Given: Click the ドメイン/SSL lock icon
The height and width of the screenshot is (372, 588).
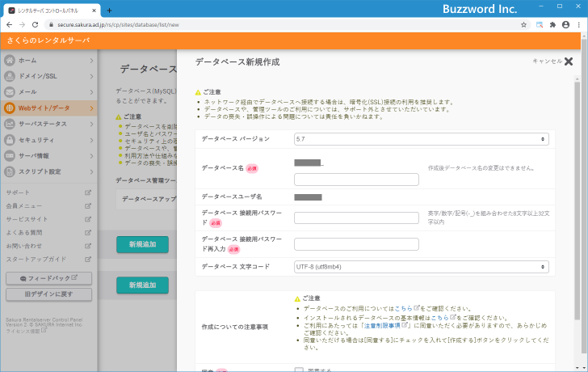Looking at the screenshot, I should coord(10,76).
